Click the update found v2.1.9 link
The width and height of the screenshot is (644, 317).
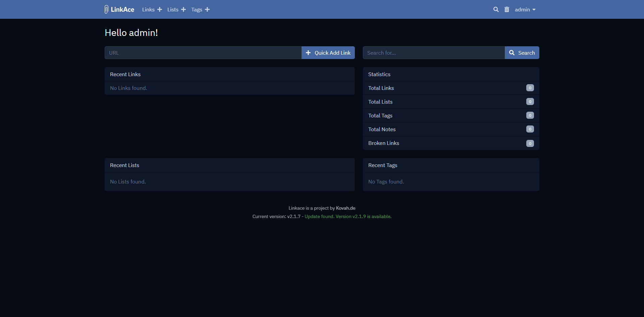click(348, 216)
